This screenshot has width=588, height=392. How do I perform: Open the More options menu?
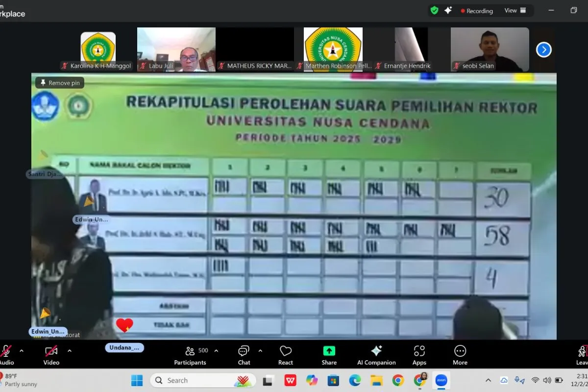(x=460, y=355)
